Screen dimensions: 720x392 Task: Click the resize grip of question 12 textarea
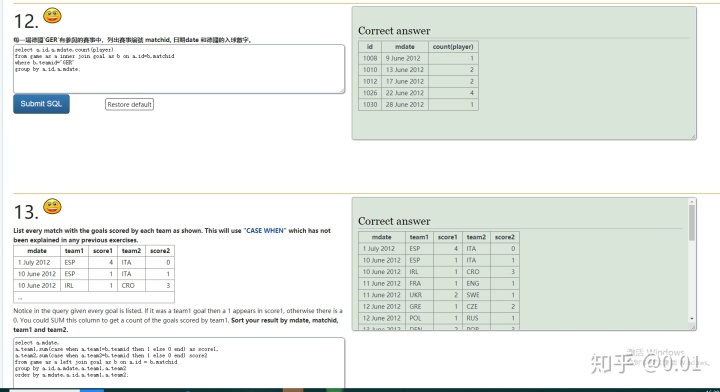pyautogui.click(x=342, y=91)
